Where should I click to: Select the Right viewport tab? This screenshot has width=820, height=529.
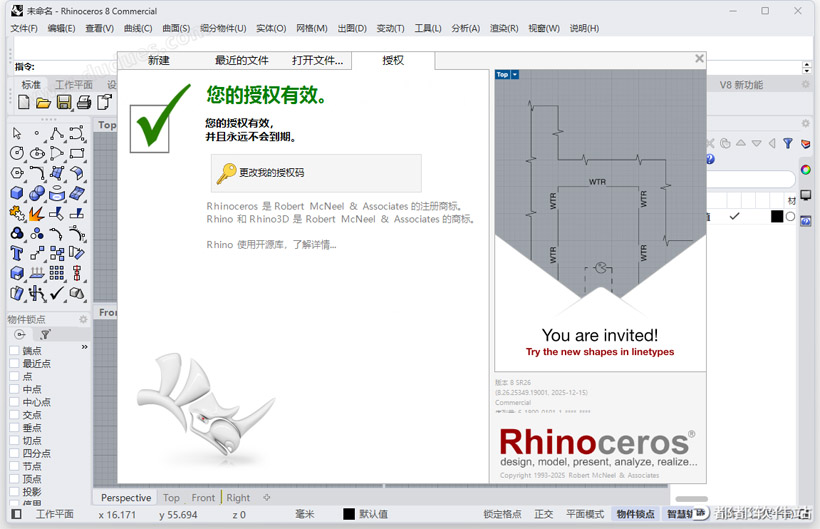[238, 498]
